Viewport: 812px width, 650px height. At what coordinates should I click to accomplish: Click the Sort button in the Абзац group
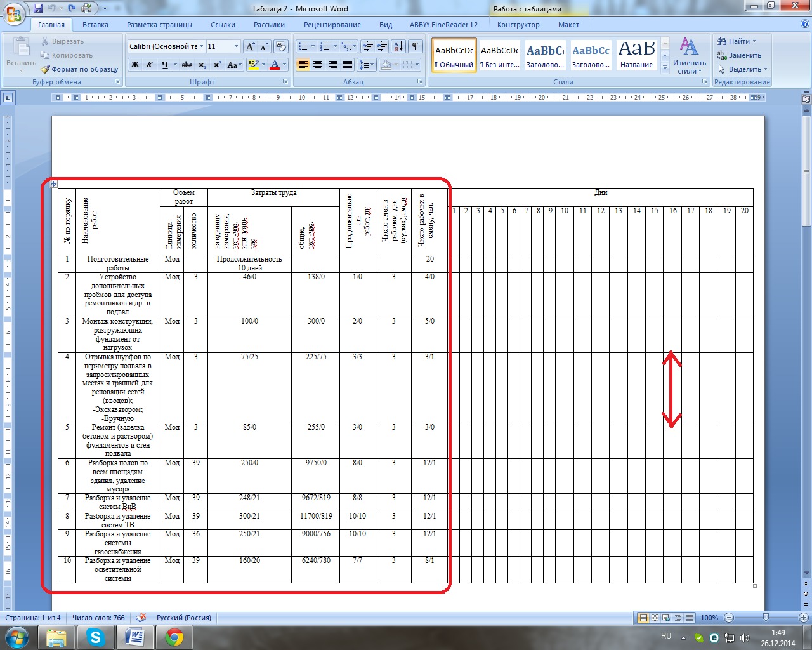point(398,46)
